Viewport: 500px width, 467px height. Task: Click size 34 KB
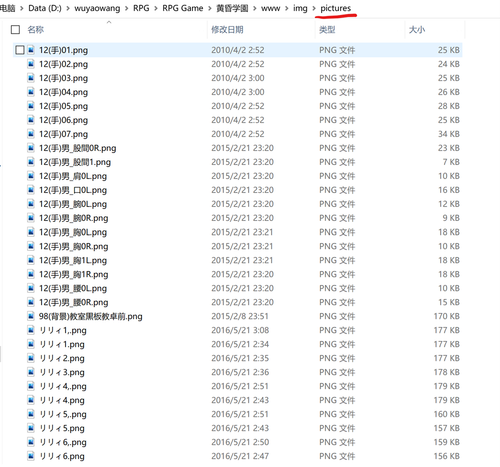tap(449, 134)
